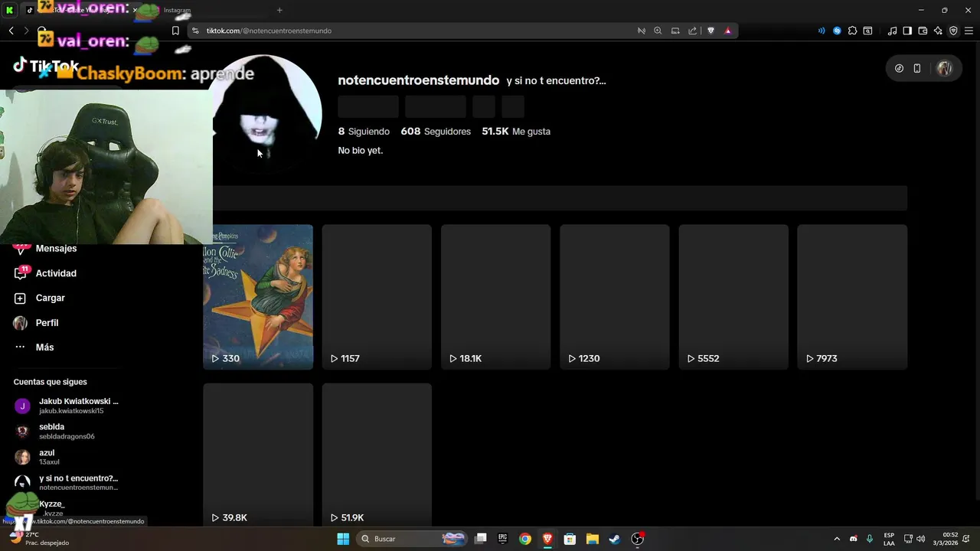Click the 51.5K Me gusta count
980x551 pixels.
(x=516, y=132)
